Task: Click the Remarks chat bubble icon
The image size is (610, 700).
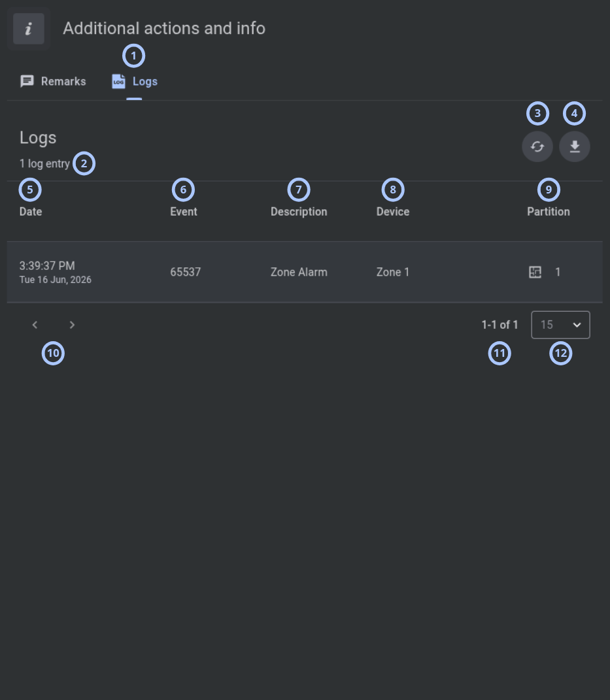Action: [27, 81]
